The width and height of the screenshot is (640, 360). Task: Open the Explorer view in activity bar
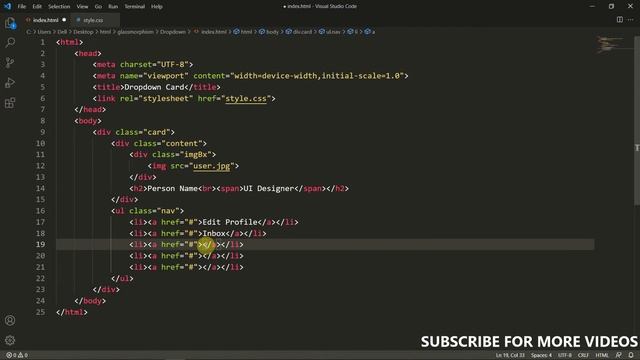[10, 23]
